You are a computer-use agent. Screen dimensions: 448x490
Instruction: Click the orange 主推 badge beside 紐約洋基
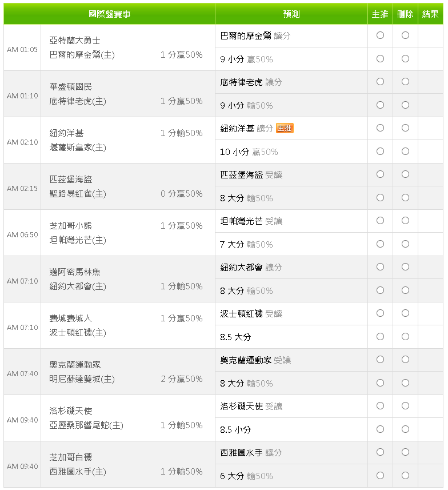coord(285,129)
